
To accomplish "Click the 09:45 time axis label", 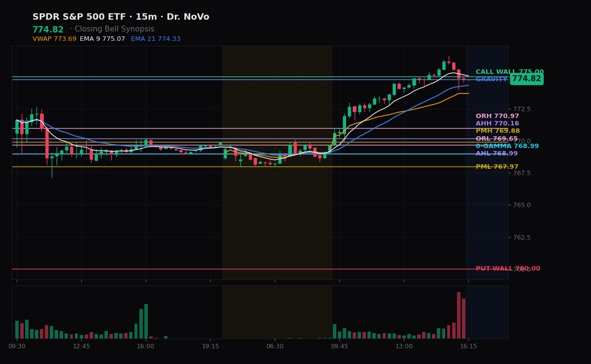I will pos(339,346).
